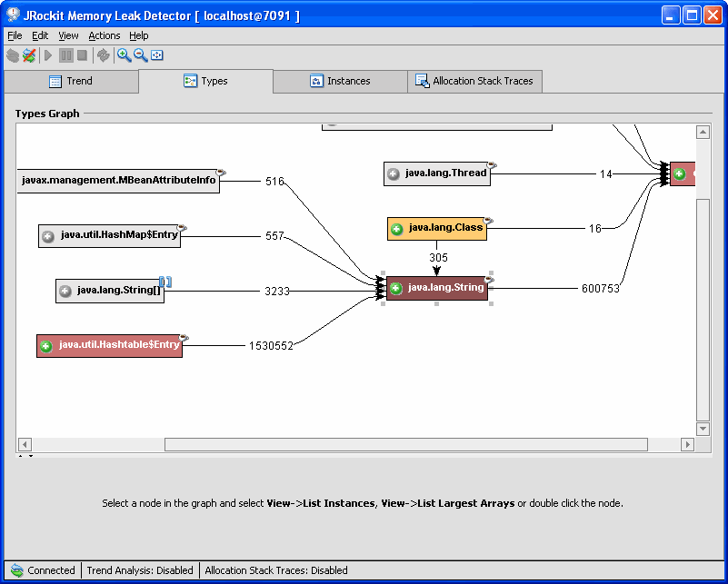Click the 16 edge count label
This screenshot has width=728, height=584.
[x=595, y=229]
